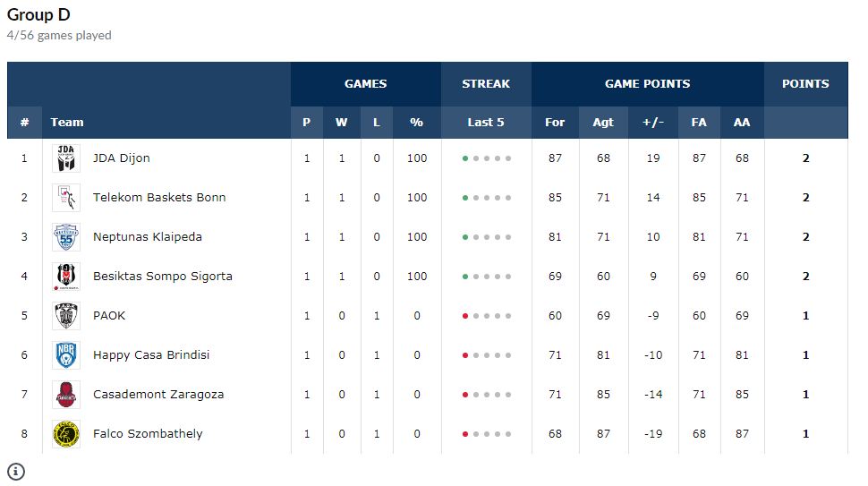Screen dimensions: 868x486
Task: Click the POINTS column header
Action: pos(805,84)
